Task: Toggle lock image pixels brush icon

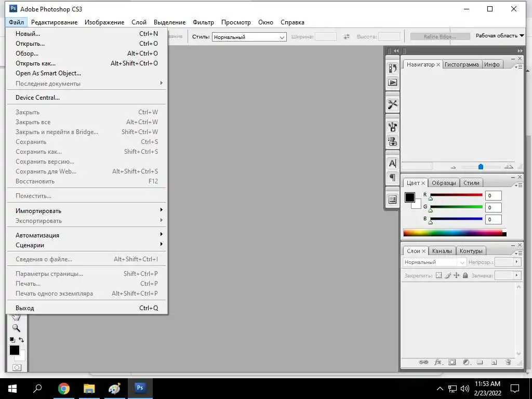Action: point(448,275)
